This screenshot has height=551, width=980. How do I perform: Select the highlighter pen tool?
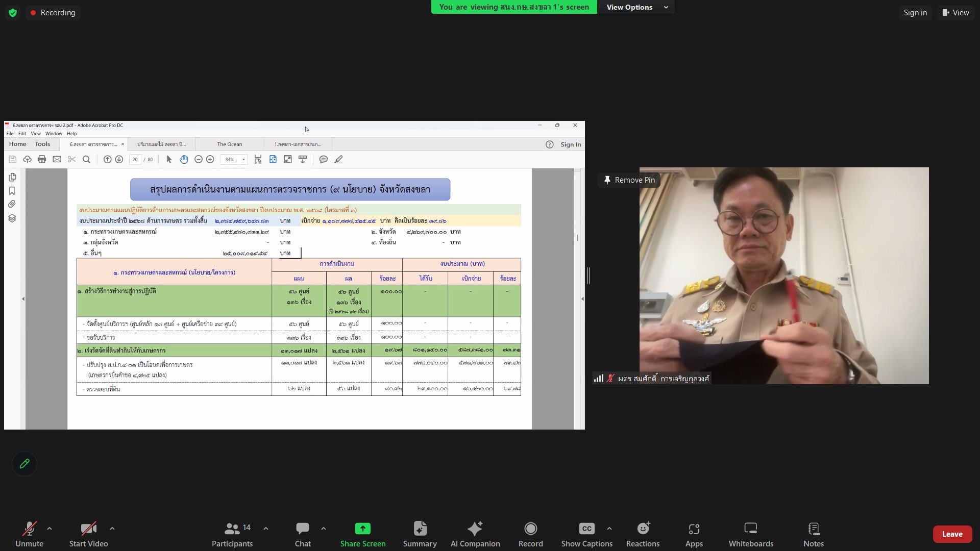338,160
